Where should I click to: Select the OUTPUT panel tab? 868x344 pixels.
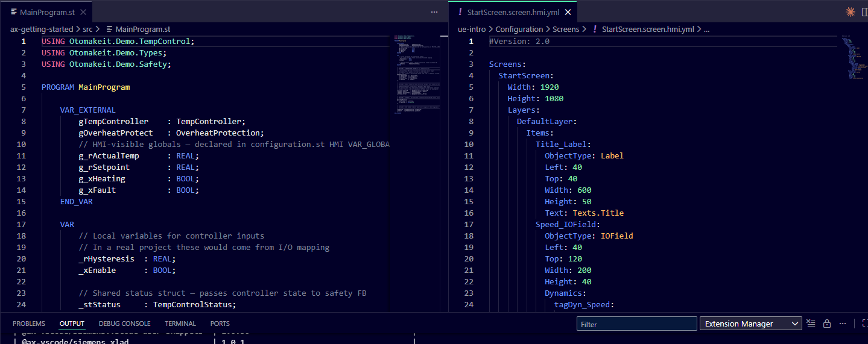(72, 324)
